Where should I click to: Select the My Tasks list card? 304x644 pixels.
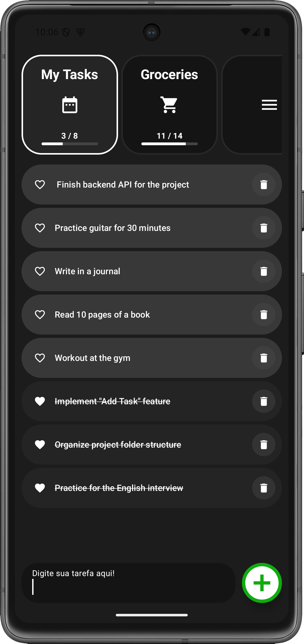[70, 105]
